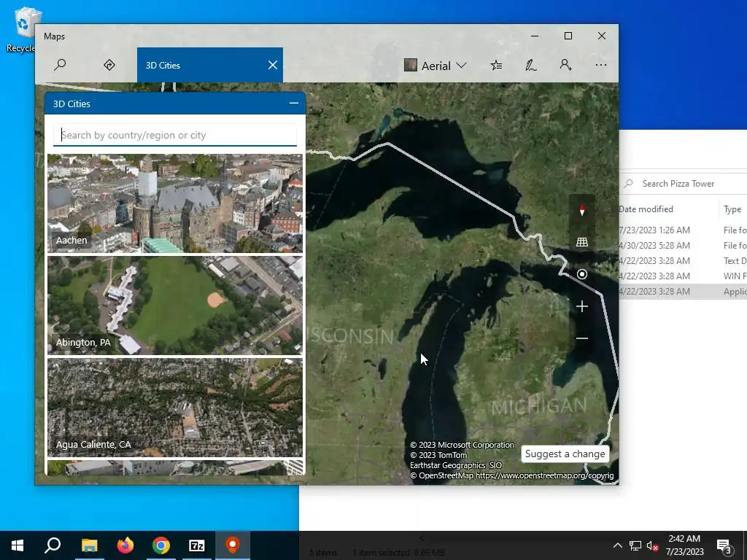Select the 4/30/2023 5:28 AM row
This screenshot has height=560, width=747.
[683, 245]
